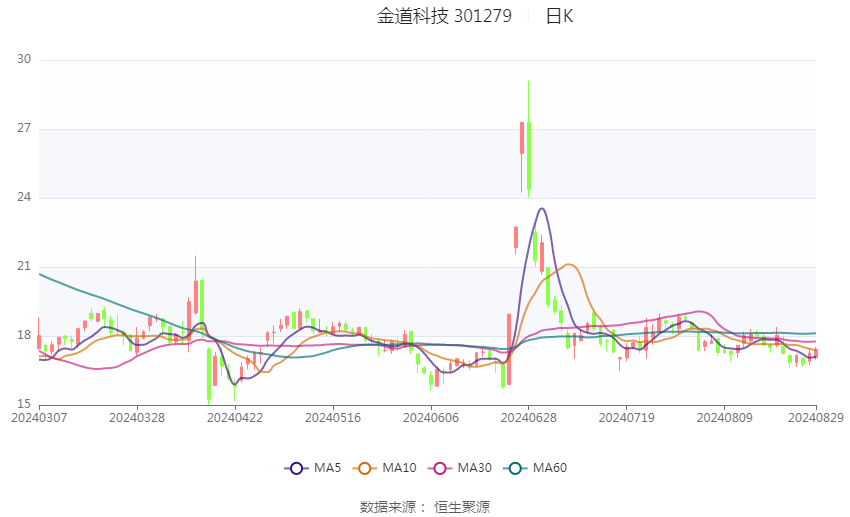850x517 pixels.
Task: Toggle the MA5 legend series
Action: point(313,468)
